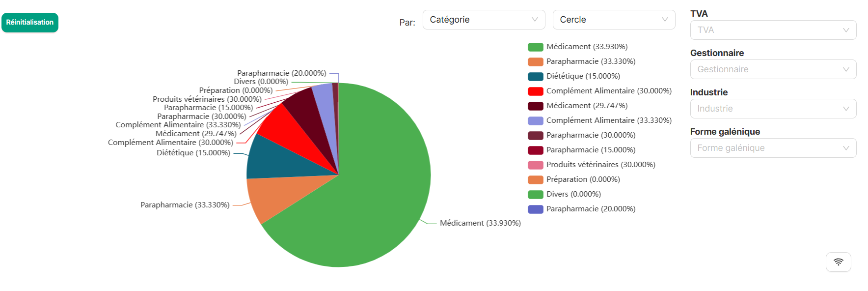Click pie label 'Médicament (29.747%)' left of chart
The image size is (868, 291).
point(196,134)
